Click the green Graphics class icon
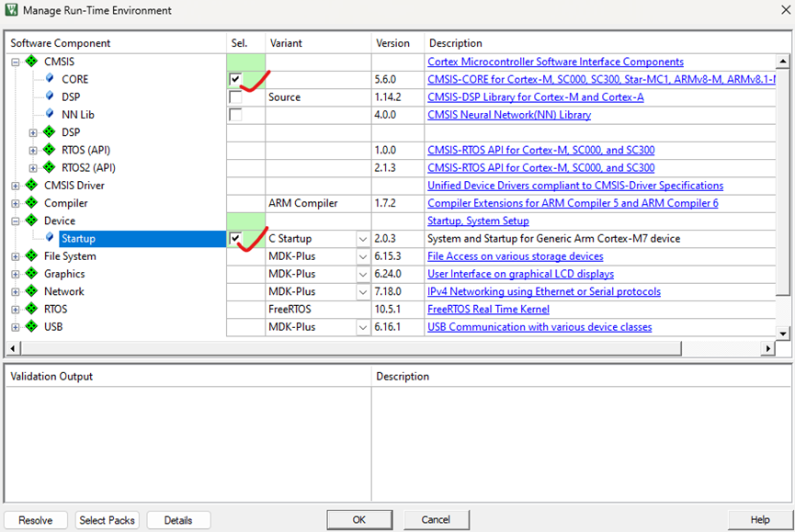 31,274
